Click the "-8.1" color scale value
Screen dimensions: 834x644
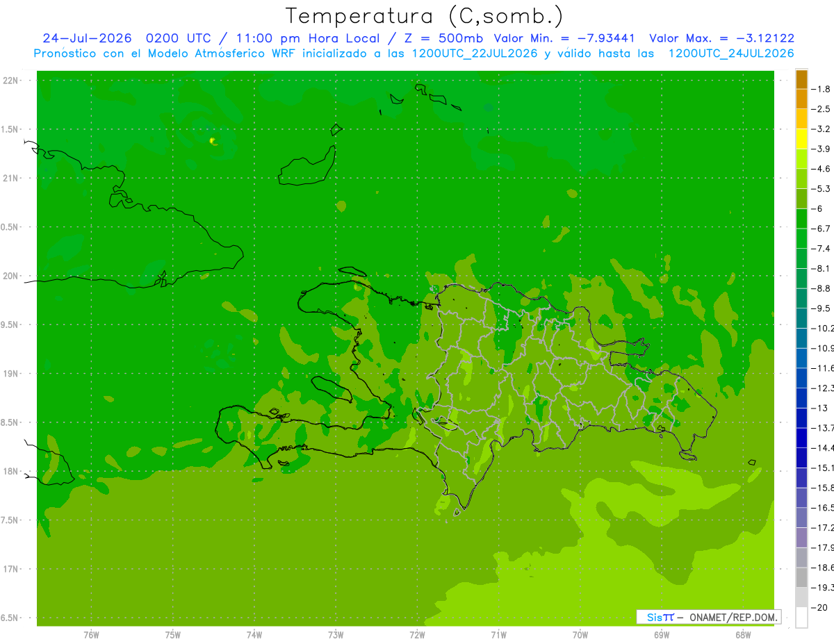[x=821, y=268]
